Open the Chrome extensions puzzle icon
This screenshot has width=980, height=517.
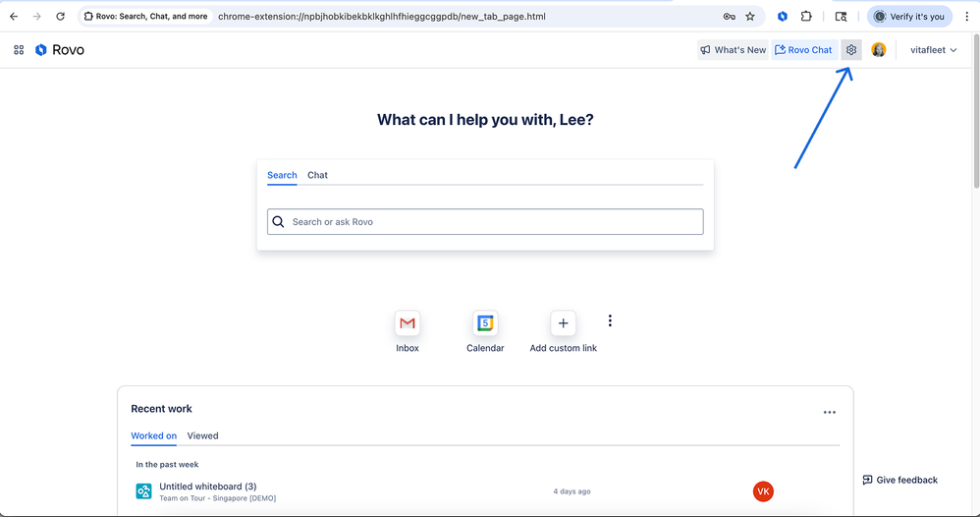click(806, 17)
